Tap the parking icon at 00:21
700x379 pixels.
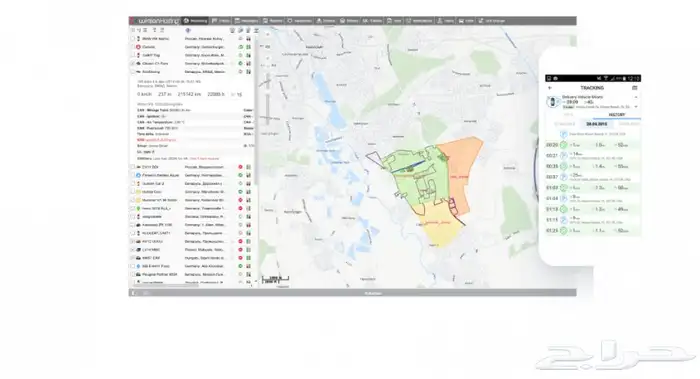(x=563, y=155)
